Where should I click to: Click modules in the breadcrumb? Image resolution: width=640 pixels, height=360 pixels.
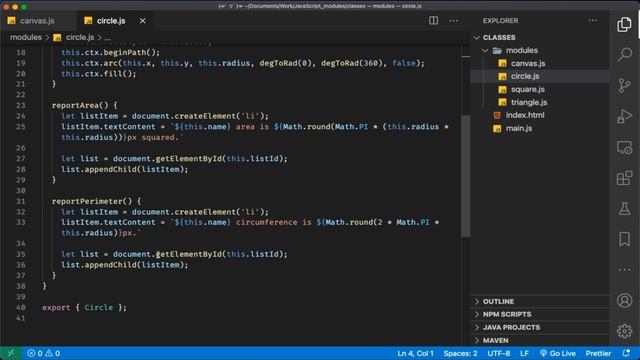point(26,37)
